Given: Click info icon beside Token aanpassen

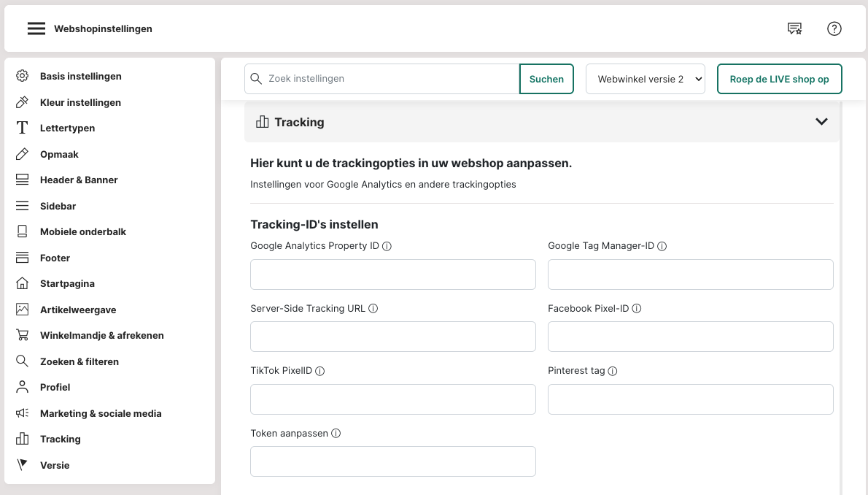Looking at the screenshot, I should [336, 434].
